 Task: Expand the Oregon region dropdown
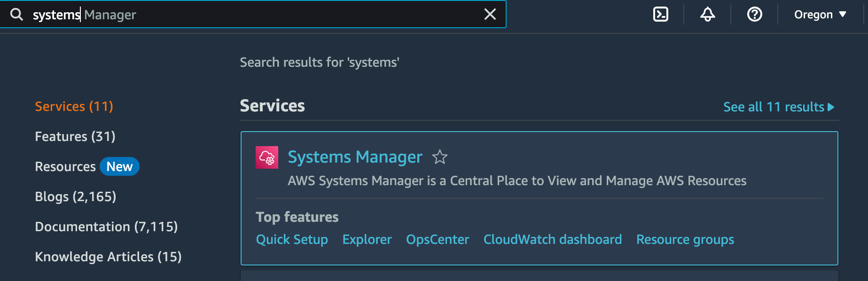[x=821, y=15]
